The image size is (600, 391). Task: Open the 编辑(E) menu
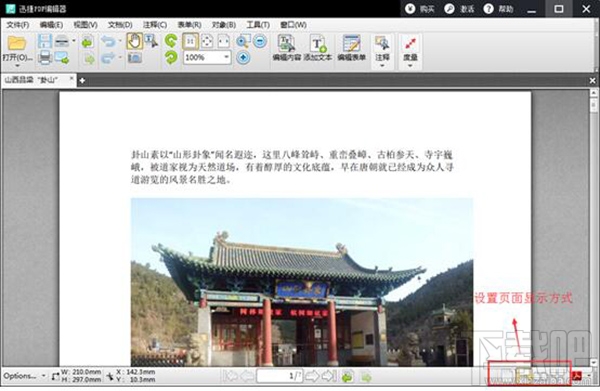(x=51, y=25)
